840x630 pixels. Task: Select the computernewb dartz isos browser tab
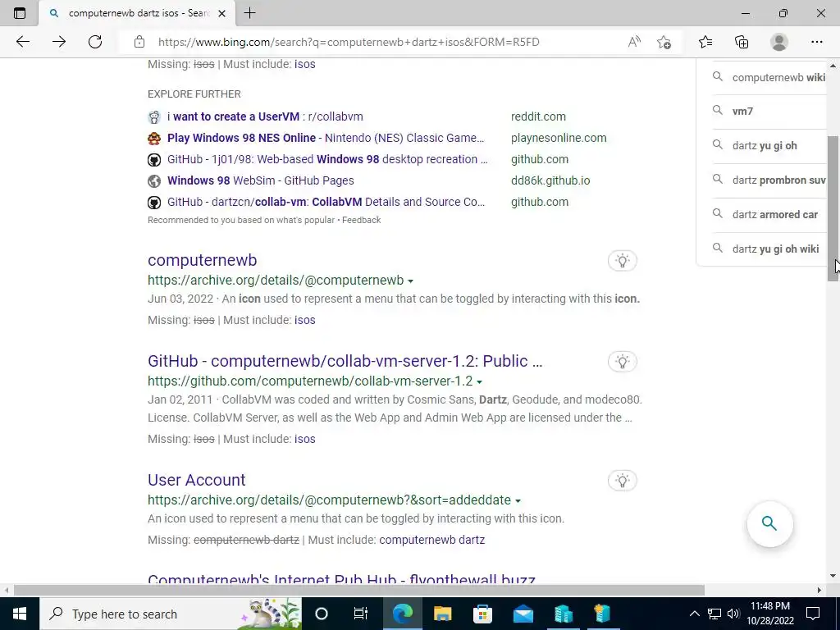[137, 13]
